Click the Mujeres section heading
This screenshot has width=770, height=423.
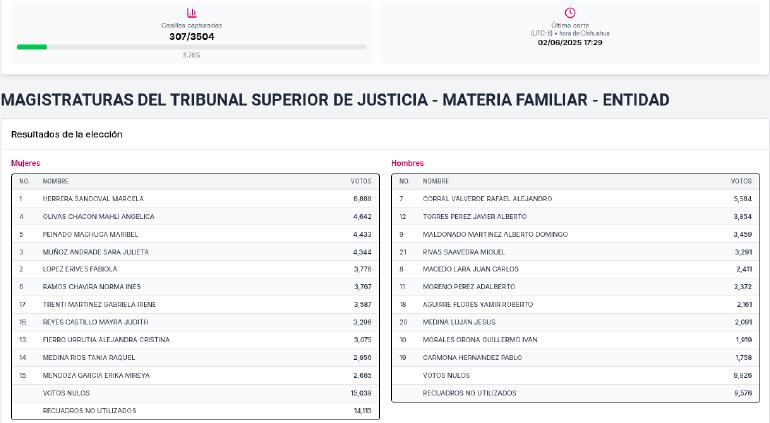point(26,163)
